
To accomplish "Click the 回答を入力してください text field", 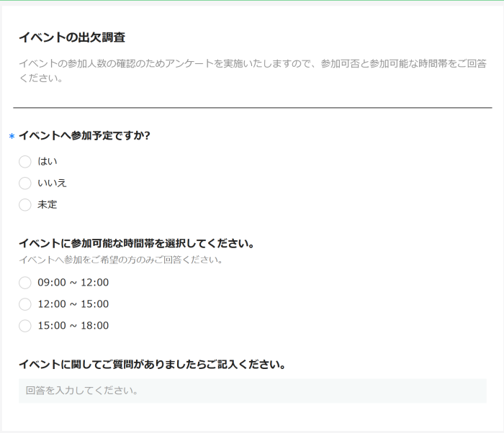I will coord(252,391).
